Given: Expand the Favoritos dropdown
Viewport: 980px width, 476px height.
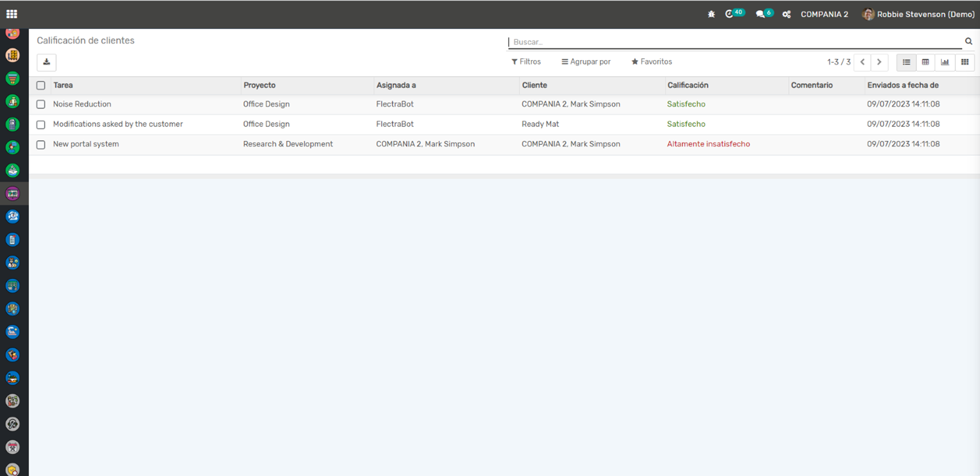Looking at the screenshot, I should [651, 62].
